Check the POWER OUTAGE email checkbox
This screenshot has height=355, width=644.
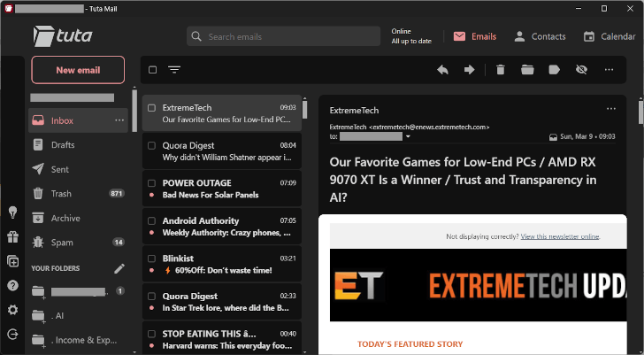pyautogui.click(x=151, y=183)
